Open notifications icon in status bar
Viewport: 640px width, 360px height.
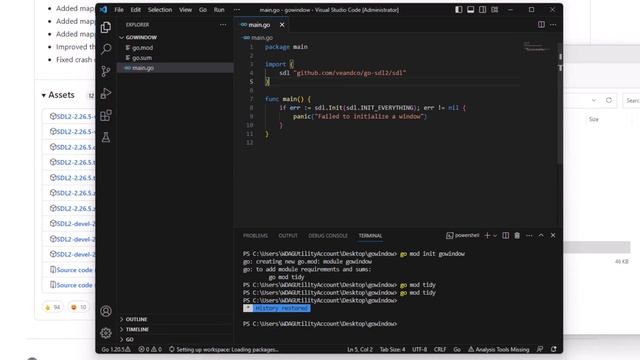coord(553,349)
